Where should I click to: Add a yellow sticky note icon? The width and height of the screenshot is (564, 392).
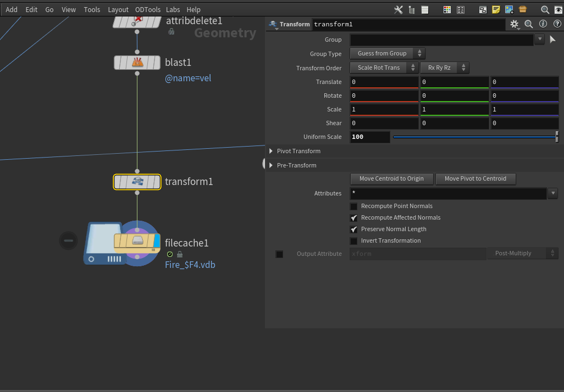pos(496,10)
